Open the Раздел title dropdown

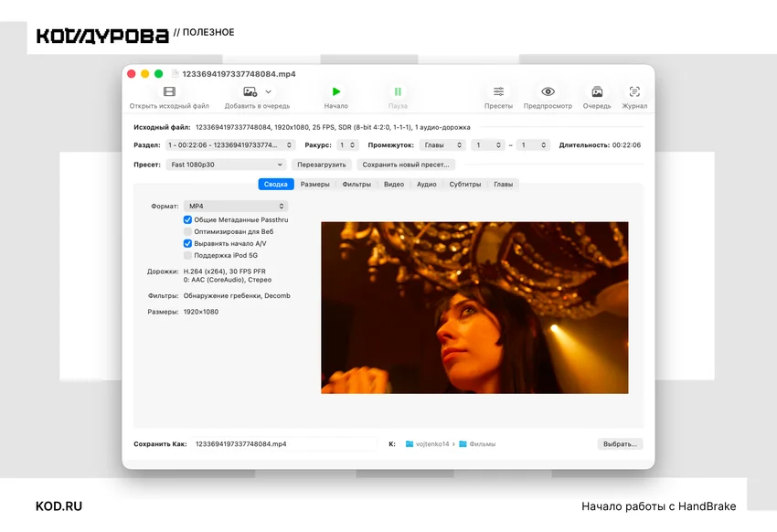tap(230, 145)
